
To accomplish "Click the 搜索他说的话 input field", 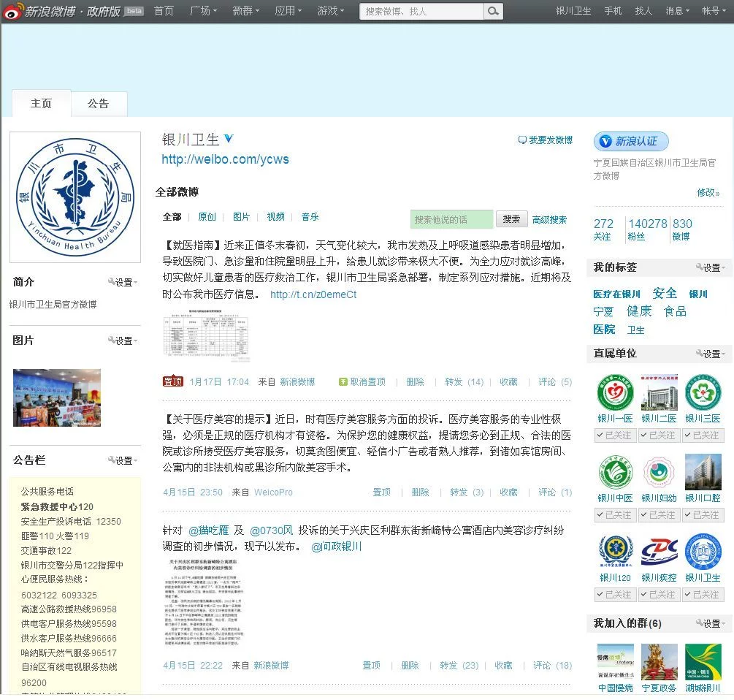I will click(x=452, y=219).
